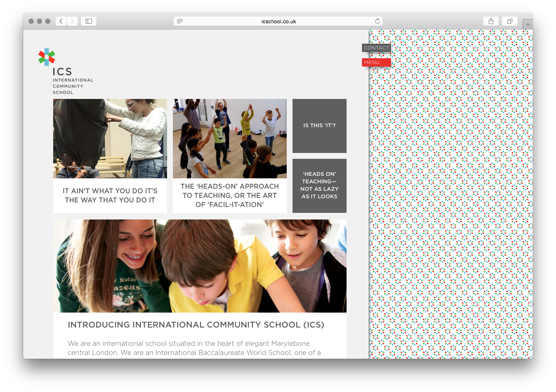Open 'HEADS ON' TEACHING—NOT AS LAZY AS IT LOOKS
556x392 pixels.
point(320,185)
